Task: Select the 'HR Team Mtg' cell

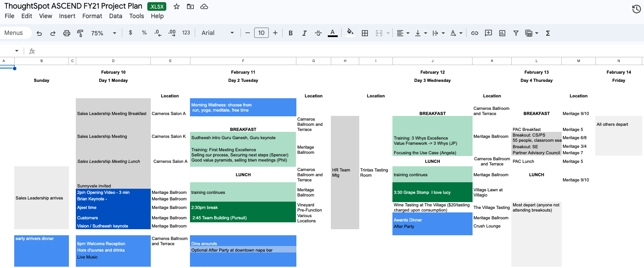Action: [345, 172]
